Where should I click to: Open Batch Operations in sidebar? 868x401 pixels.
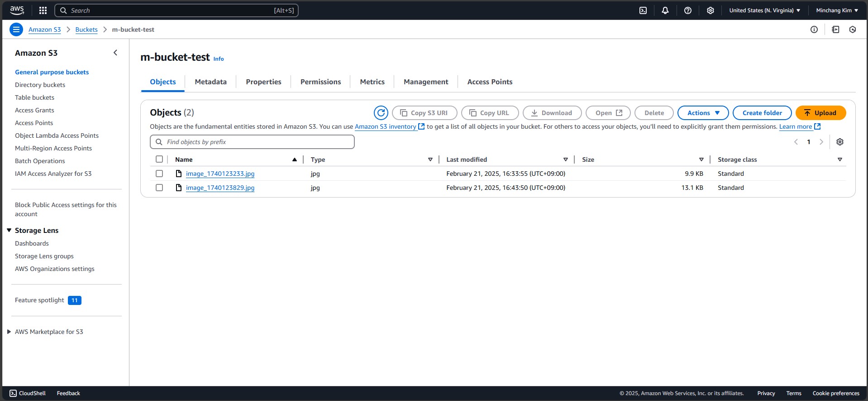[40, 161]
